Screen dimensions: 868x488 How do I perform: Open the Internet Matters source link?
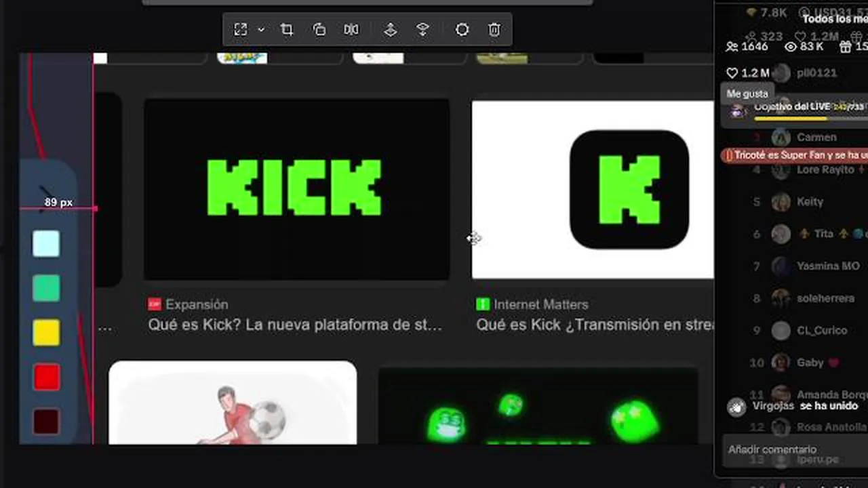[x=540, y=304]
